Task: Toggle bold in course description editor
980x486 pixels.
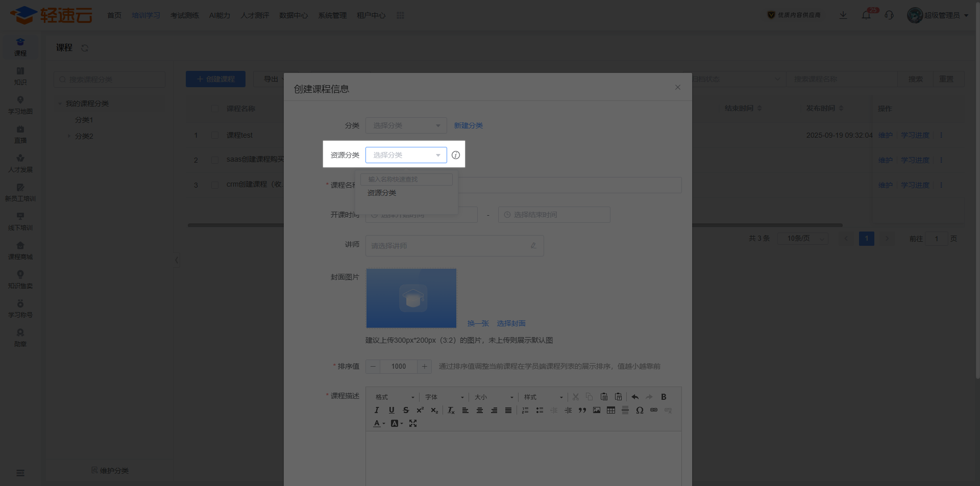Action: point(664,397)
